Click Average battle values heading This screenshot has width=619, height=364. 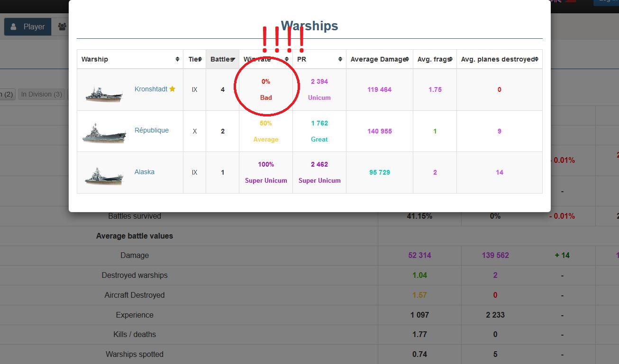pos(135,236)
